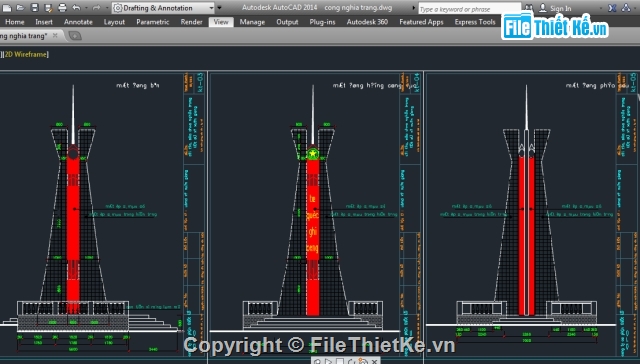
Task: Click the keyword search input field
Action: 469,9
